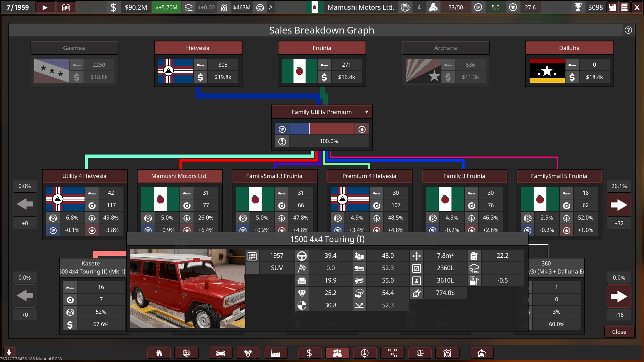Open the balance scales icon in bottom toolbar
This screenshot has width=644, height=362.
[420, 353]
